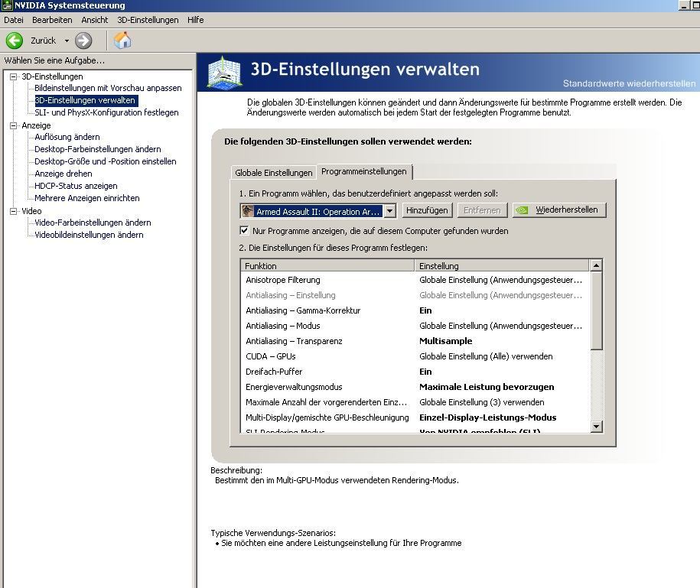Select Antialiasing – Modus row

415,326
